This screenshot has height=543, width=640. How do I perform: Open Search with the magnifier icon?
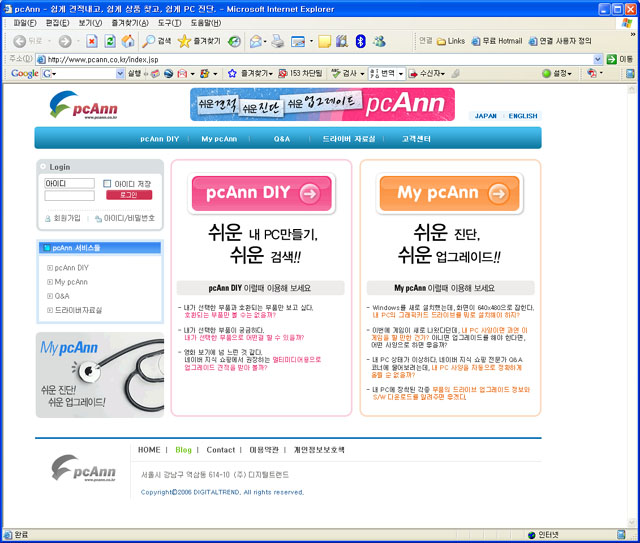(x=157, y=41)
